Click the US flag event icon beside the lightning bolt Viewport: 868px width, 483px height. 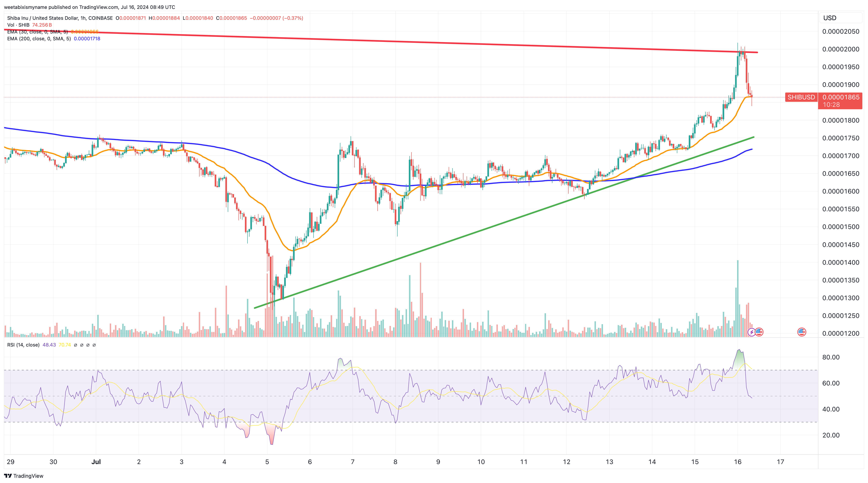coord(759,333)
